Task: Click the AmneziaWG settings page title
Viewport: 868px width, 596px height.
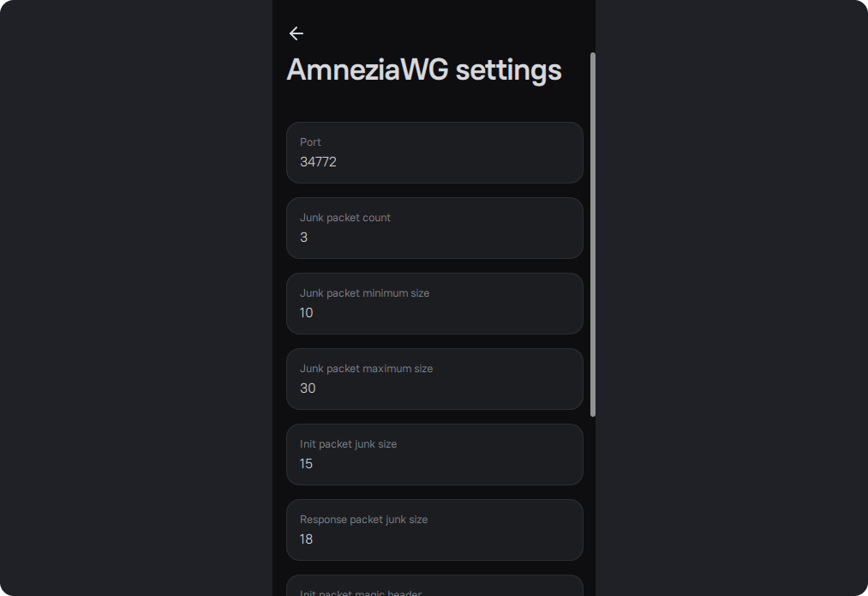Action: click(424, 70)
